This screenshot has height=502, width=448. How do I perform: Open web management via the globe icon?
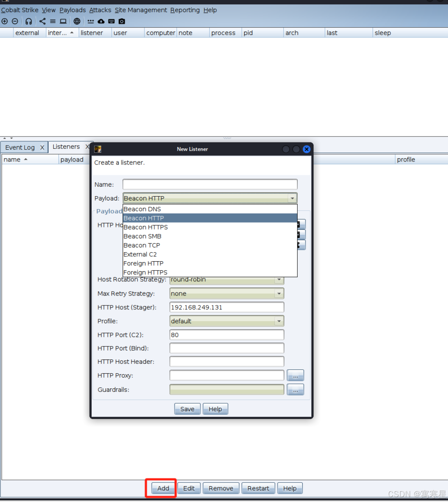click(77, 21)
